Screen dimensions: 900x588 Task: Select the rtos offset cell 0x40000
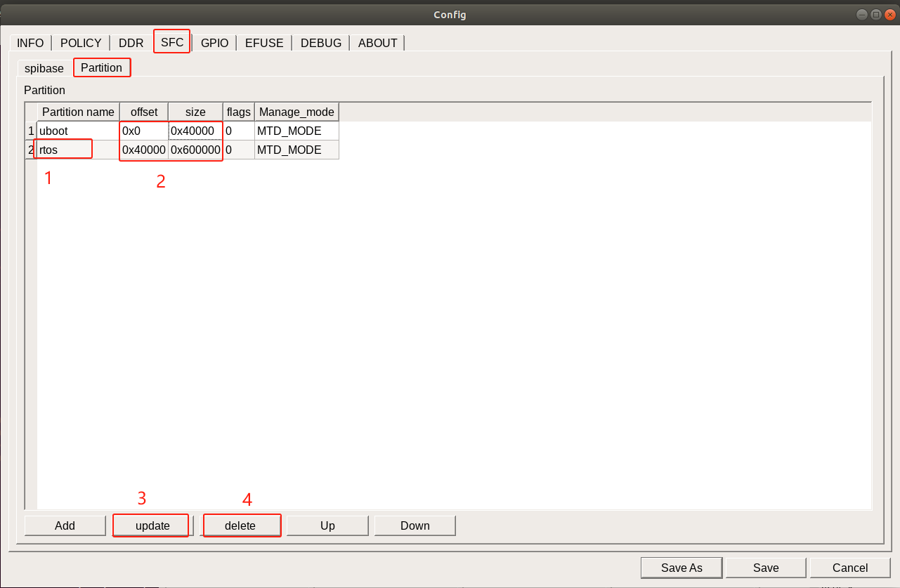click(x=143, y=150)
